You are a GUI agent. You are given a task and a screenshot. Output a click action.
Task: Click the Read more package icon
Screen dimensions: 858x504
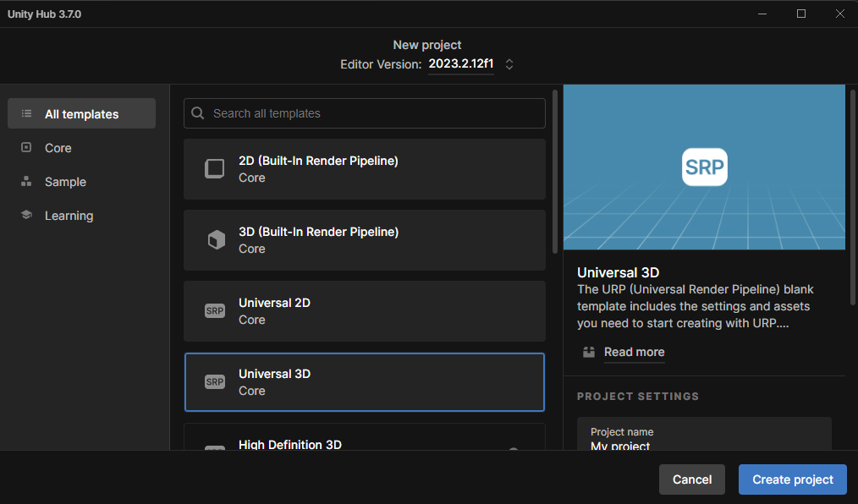coord(589,352)
